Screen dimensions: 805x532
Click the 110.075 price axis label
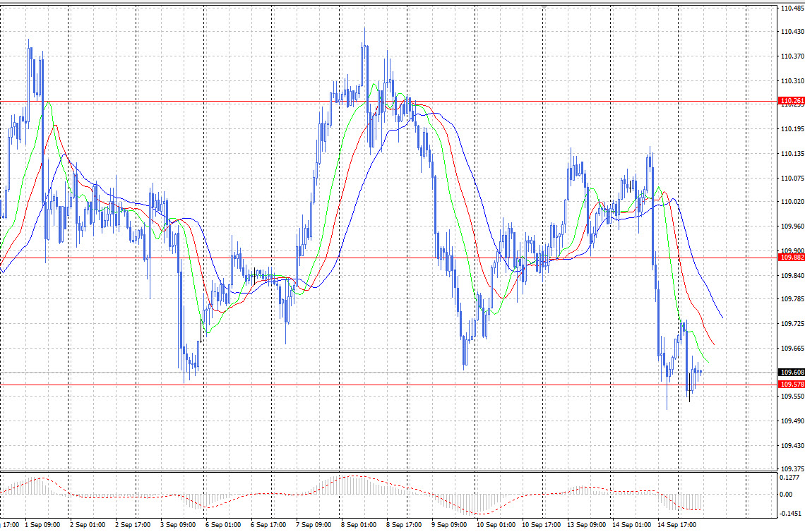click(x=792, y=179)
